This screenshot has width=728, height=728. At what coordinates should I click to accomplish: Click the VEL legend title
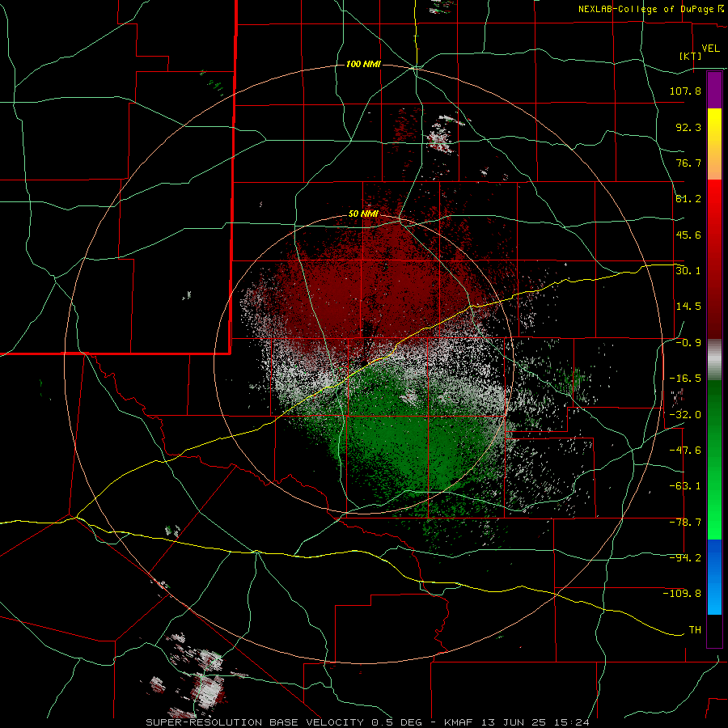[x=710, y=49]
